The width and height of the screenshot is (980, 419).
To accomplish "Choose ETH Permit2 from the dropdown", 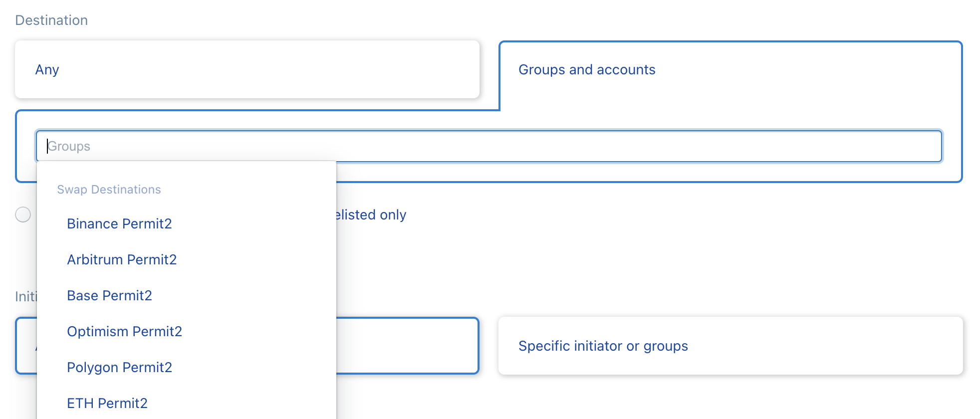I will tap(187, 403).
